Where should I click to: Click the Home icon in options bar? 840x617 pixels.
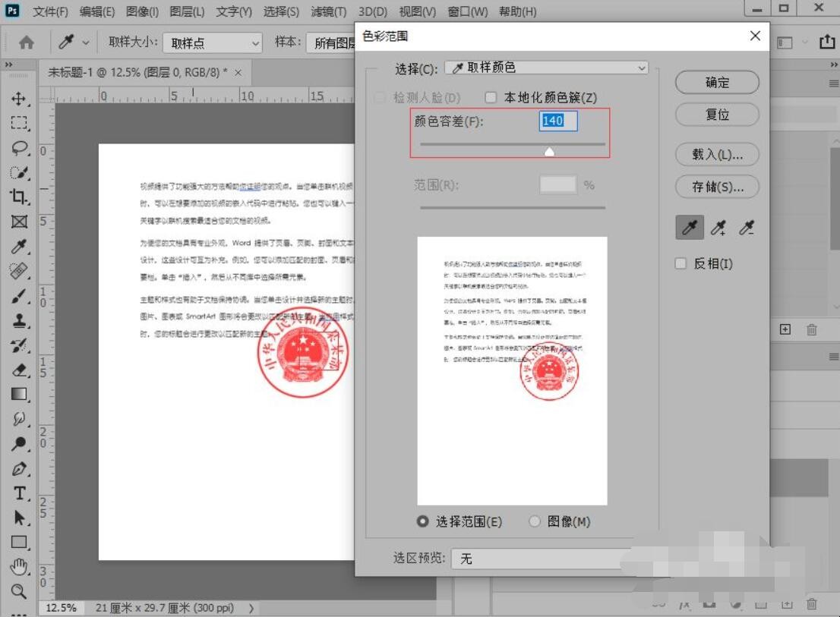(27, 42)
